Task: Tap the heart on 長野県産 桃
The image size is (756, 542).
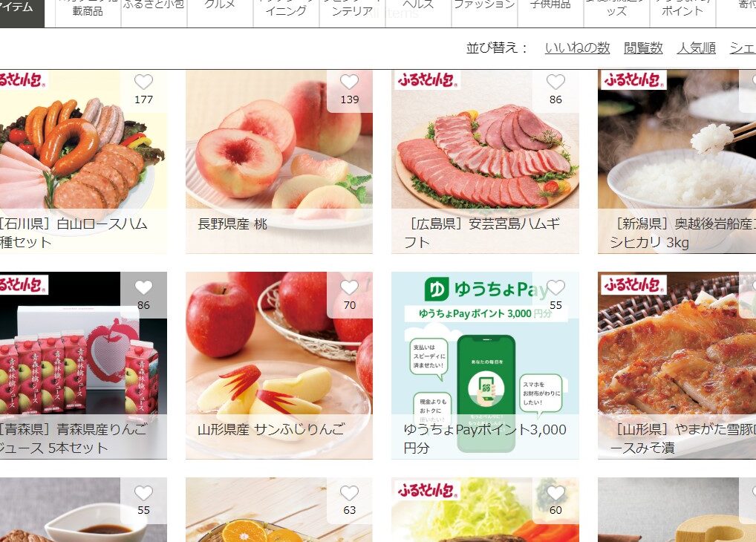Action: point(350,82)
